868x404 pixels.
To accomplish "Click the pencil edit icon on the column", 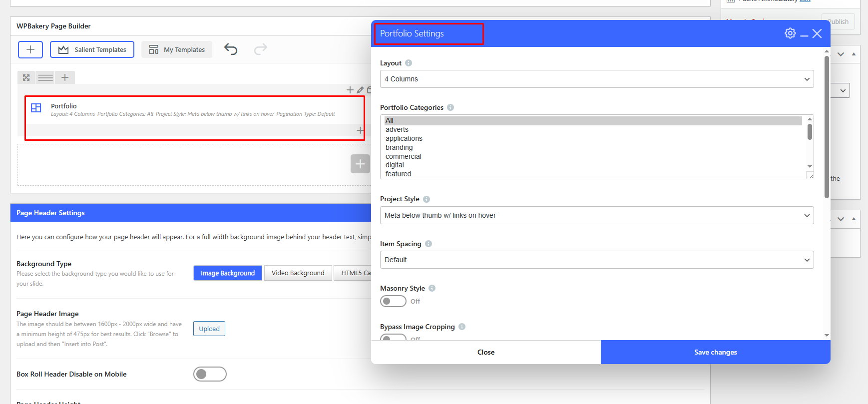I will 360,90.
